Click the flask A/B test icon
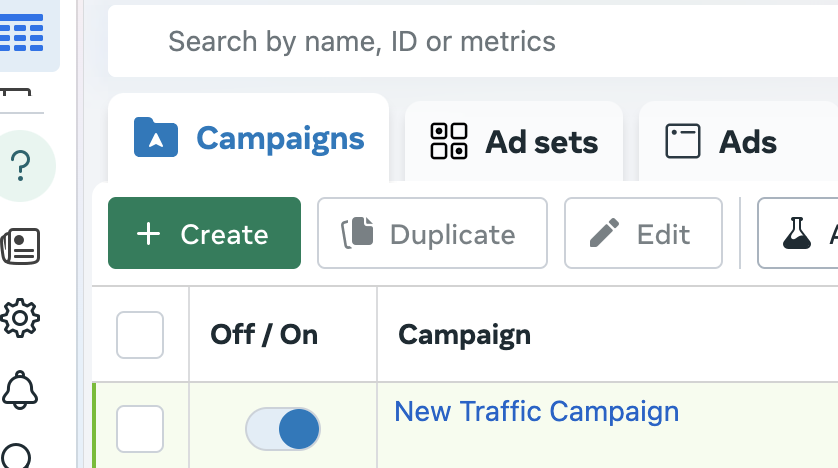The image size is (838, 468). pyautogui.click(x=797, y=234)
